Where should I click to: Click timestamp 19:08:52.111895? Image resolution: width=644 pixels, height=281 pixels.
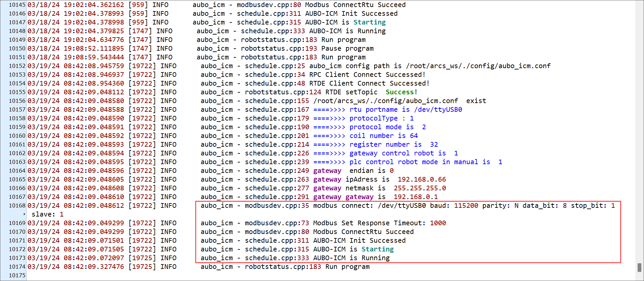click(x=94, y=48)
